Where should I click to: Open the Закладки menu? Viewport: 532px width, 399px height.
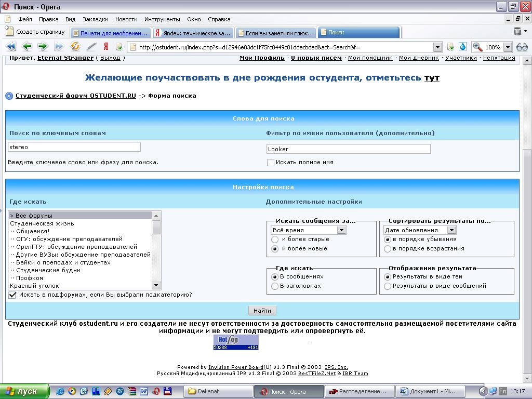pyautogui.click(x=96, y=19)
